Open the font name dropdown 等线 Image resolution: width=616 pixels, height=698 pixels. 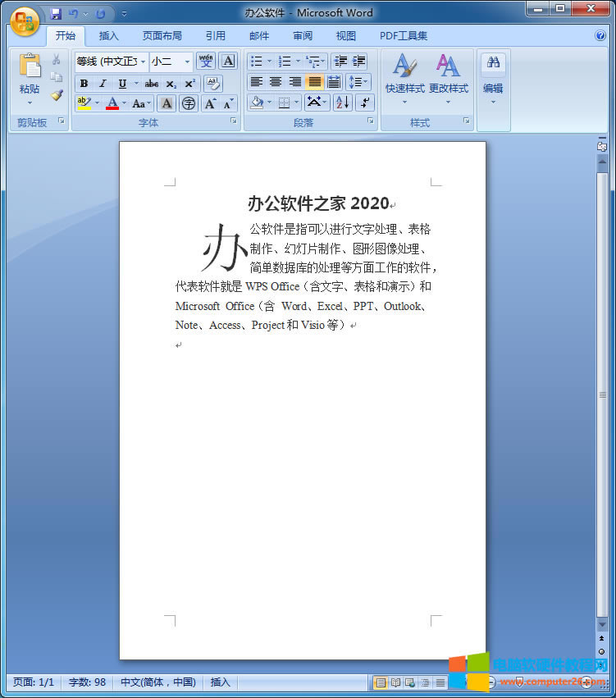tap(144, 62)
